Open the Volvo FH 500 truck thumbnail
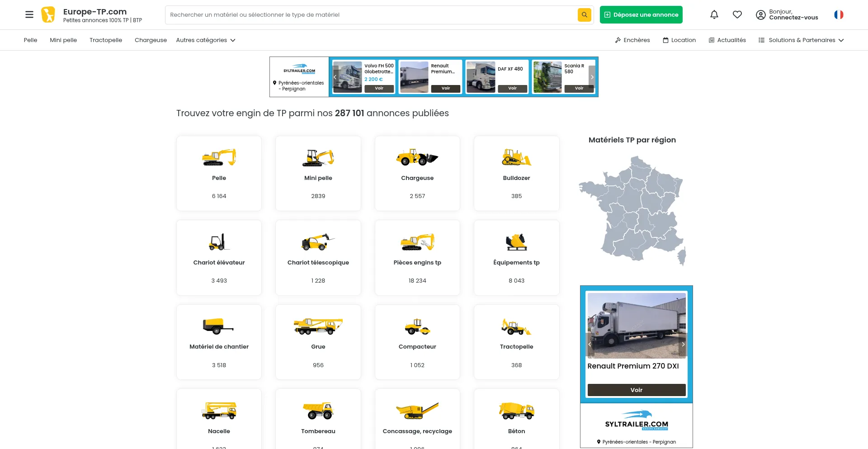Screen dimensions: 868x449 tap(347, 77)
